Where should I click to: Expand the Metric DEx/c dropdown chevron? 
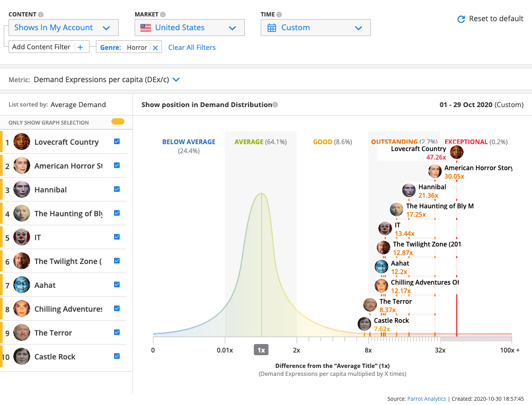[x=176, y=80]
